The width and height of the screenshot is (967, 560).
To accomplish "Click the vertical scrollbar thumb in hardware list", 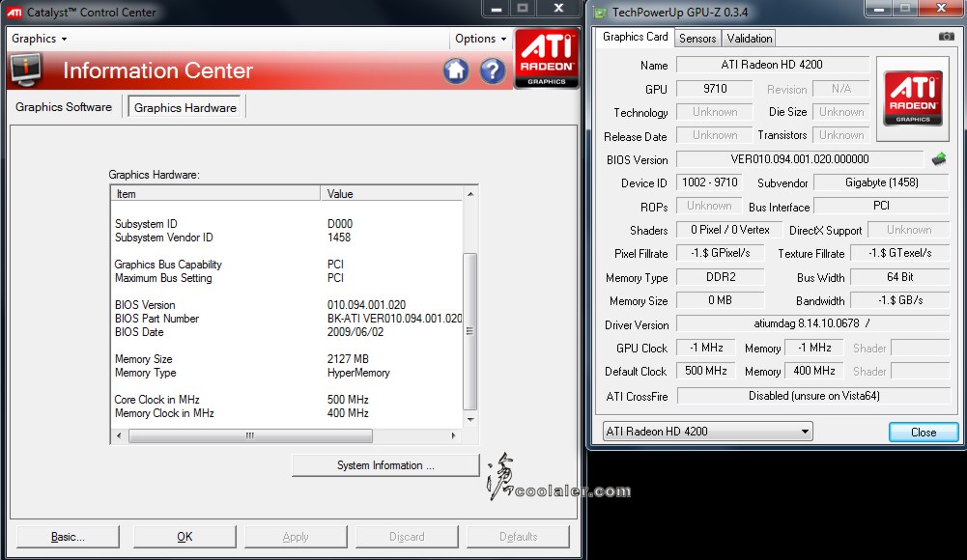I will (469, 331).
